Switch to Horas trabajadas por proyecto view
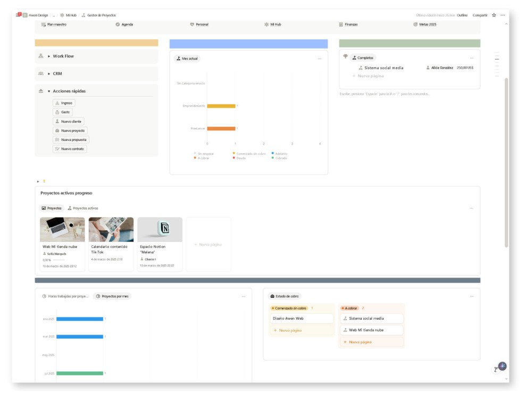 tap(65, 296)
